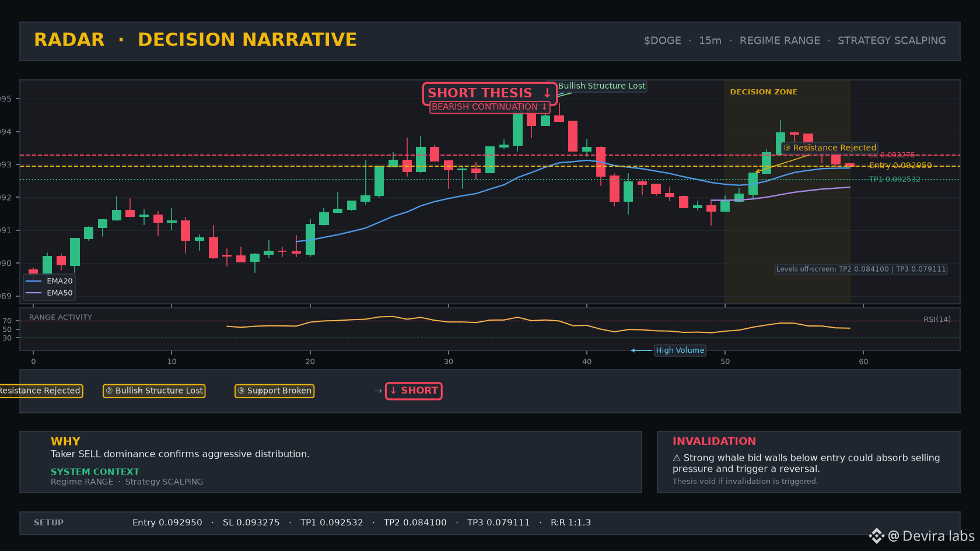Click the DECISION ZONE label
980x551 pixels.
click(x=764, y=92)
